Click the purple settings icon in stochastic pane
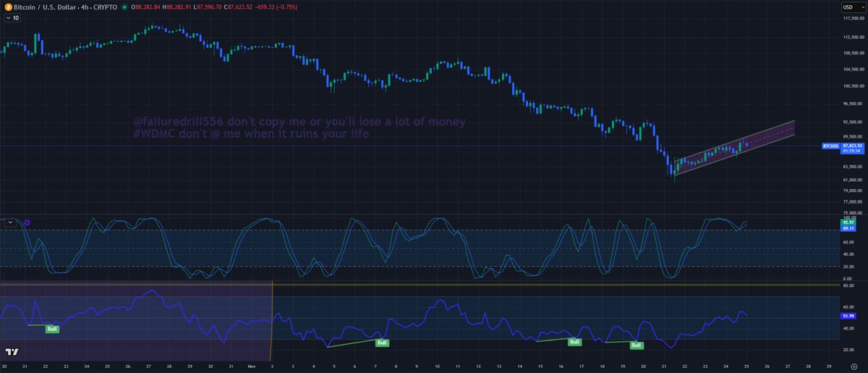 27,223
